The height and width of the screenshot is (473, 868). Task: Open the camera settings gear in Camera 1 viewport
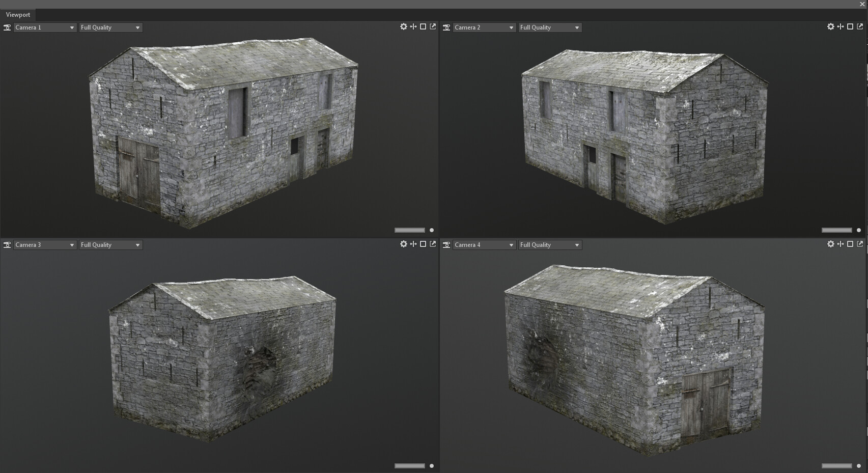404,26
